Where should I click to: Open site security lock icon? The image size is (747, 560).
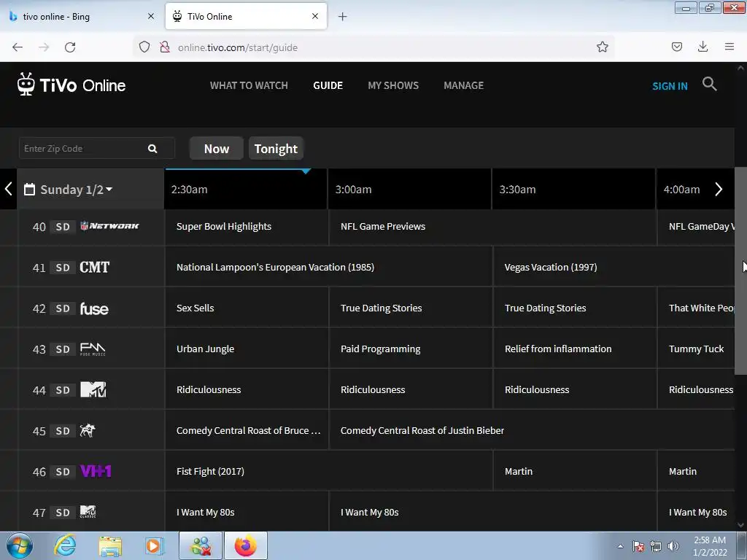(165, 47)
